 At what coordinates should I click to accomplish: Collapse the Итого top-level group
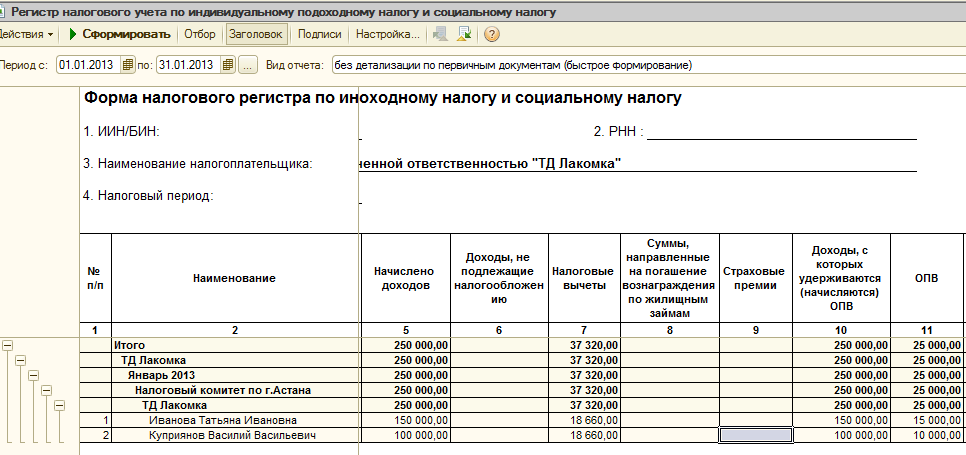8,345
